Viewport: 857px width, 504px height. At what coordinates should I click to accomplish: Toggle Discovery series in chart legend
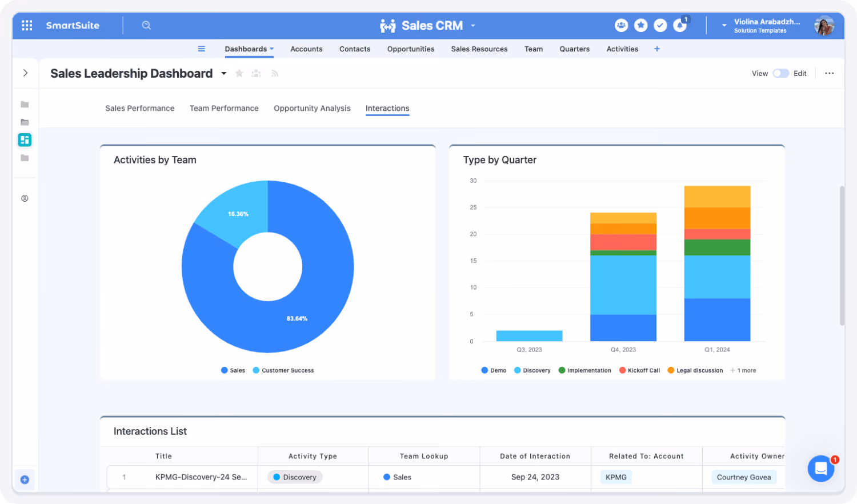[532, 370]
